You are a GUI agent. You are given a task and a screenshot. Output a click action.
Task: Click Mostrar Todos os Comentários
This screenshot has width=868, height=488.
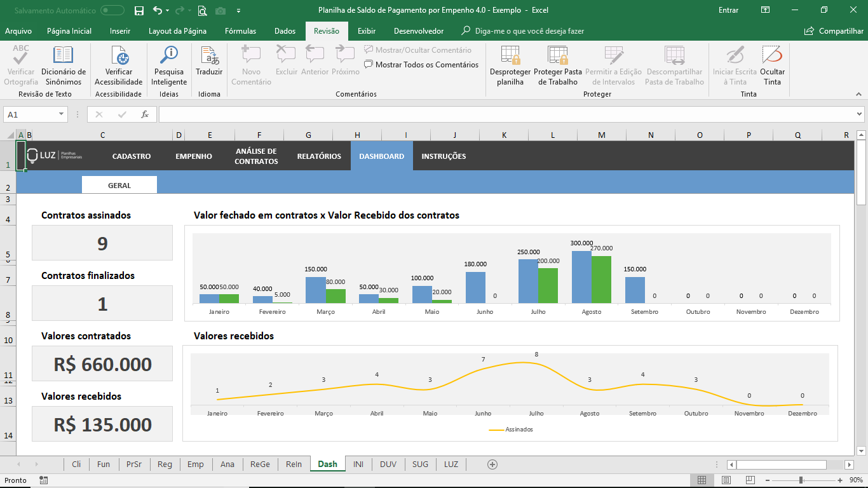421,65
